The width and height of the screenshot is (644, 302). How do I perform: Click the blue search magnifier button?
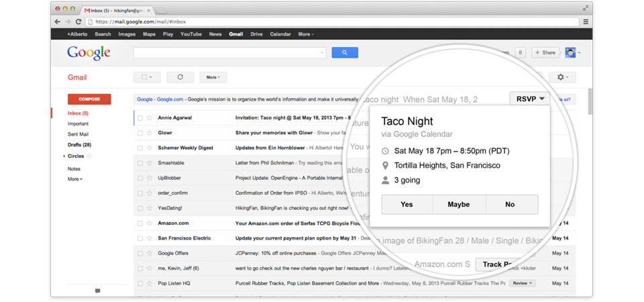(x=345, y=52)
